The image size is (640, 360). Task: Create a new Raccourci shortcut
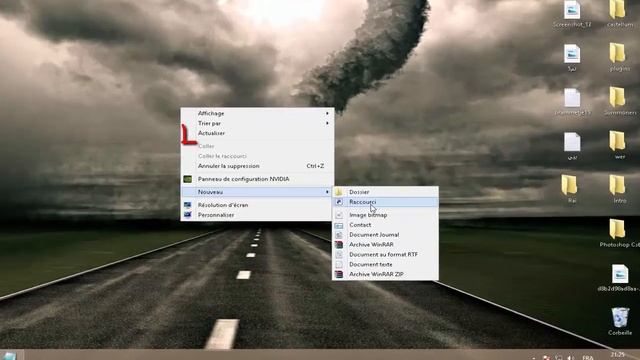click(x=385, y=202)
